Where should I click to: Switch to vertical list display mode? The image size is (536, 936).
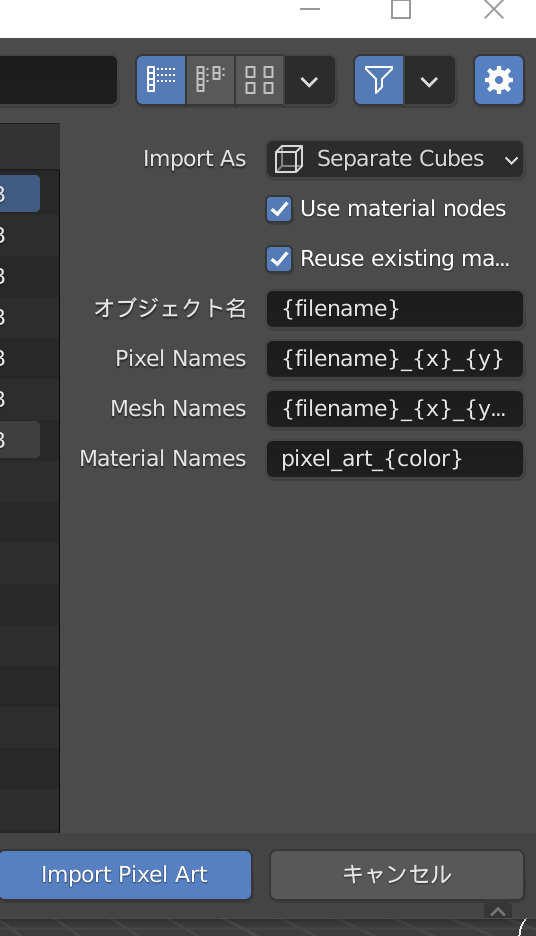point(161,80)
